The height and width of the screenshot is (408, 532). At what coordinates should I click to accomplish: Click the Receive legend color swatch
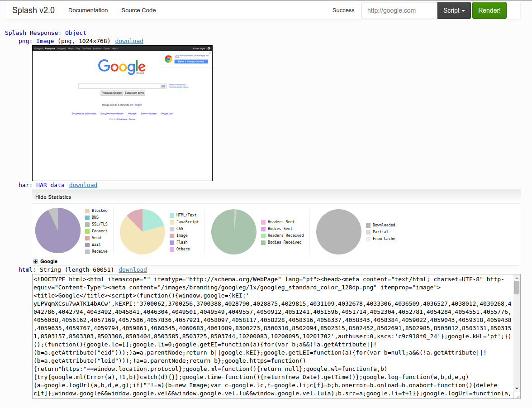(x=87, y=251)
